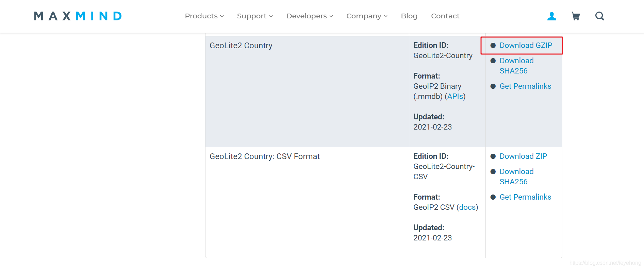Screen dimensions: 644x269
Task: Click the MaxMind logo
Action: (78, 16)
